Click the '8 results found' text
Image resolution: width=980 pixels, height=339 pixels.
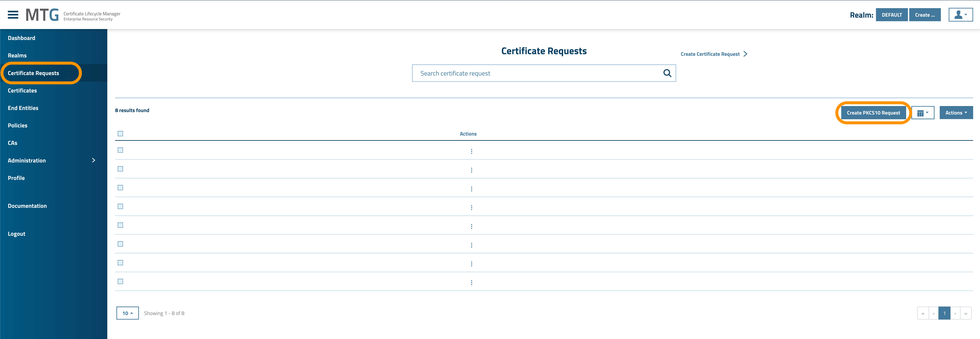(132, 110)
